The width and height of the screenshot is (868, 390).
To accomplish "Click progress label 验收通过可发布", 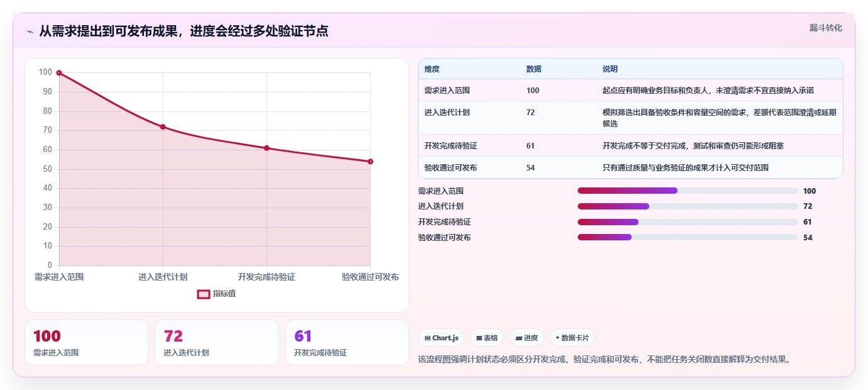I will coord(444,237).
